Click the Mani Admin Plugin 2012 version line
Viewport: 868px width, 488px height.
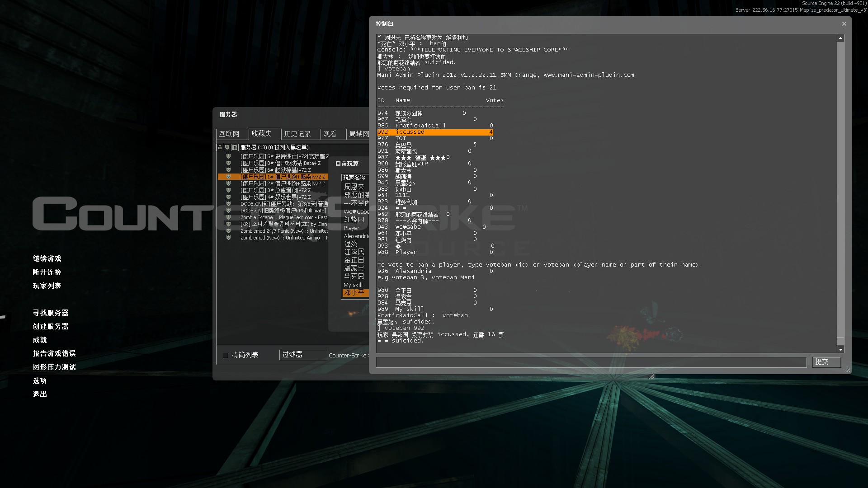tap(505, 75)
